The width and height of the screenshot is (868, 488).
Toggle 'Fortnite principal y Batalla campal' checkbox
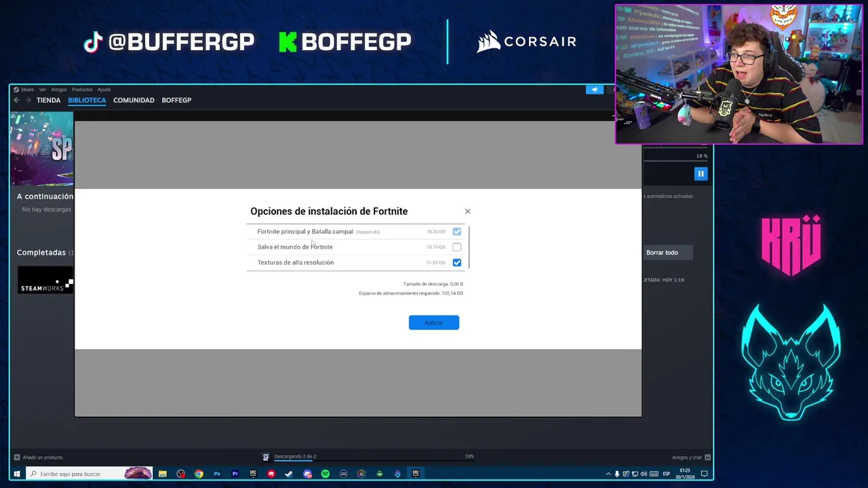pos(456,232)
